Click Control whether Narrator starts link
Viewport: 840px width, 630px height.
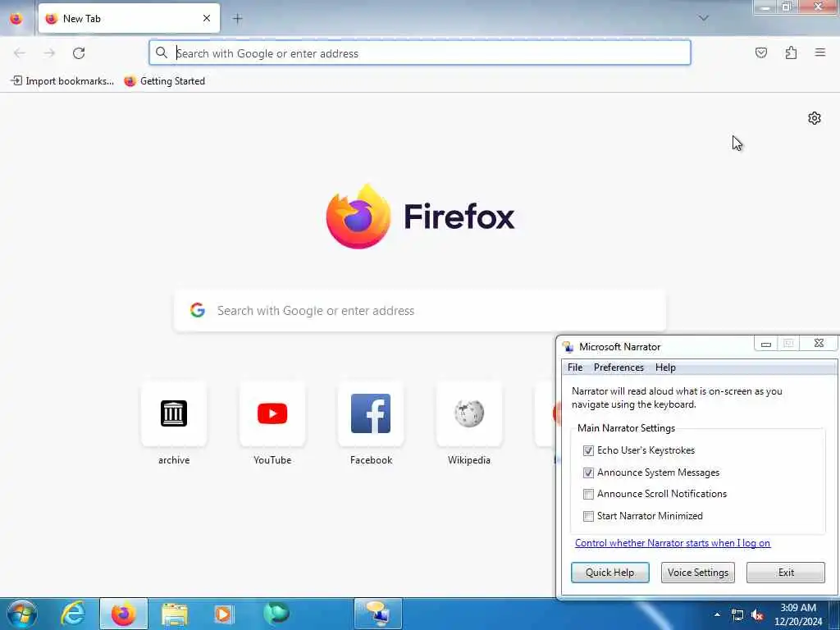pos(673,543)
